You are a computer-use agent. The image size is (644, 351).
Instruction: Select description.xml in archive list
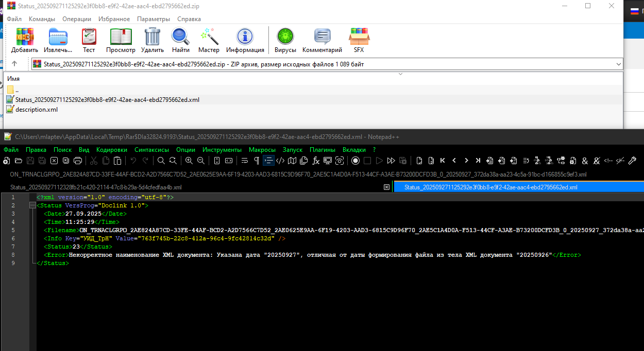[x=37, y=110]
